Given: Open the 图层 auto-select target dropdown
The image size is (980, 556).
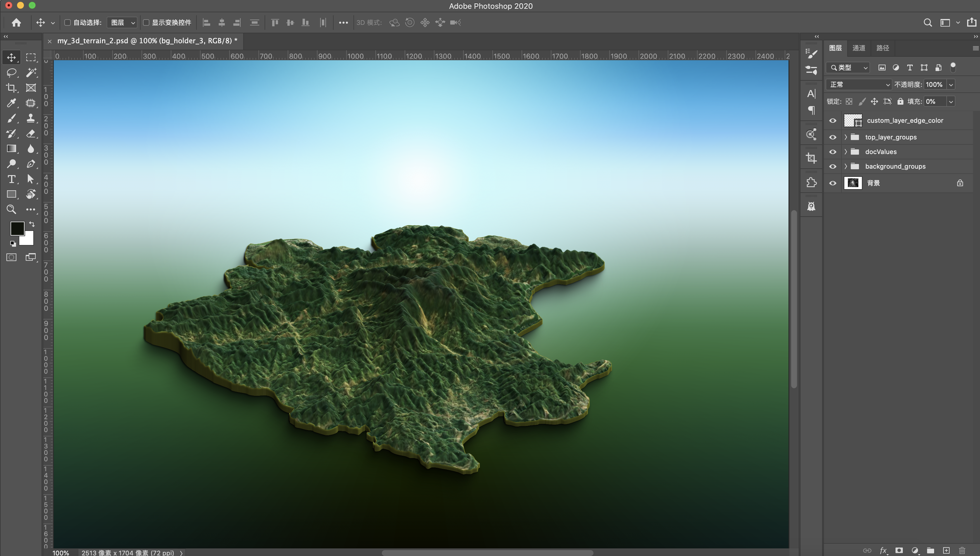Looking at the screenshot, I should (x=121, y=23).
